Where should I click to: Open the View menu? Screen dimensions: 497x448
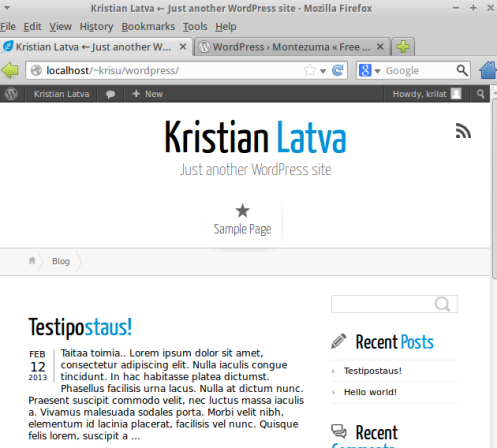(61, 26)
